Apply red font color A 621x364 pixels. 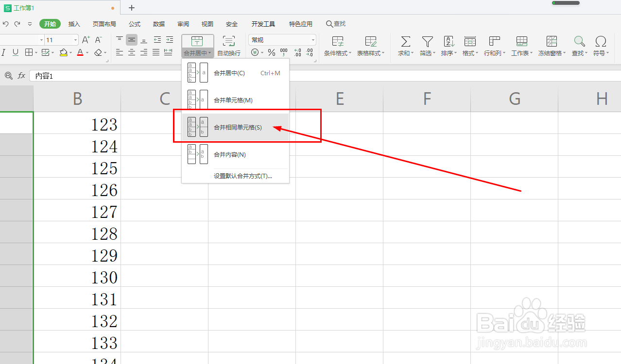click(x=80, y=52)
